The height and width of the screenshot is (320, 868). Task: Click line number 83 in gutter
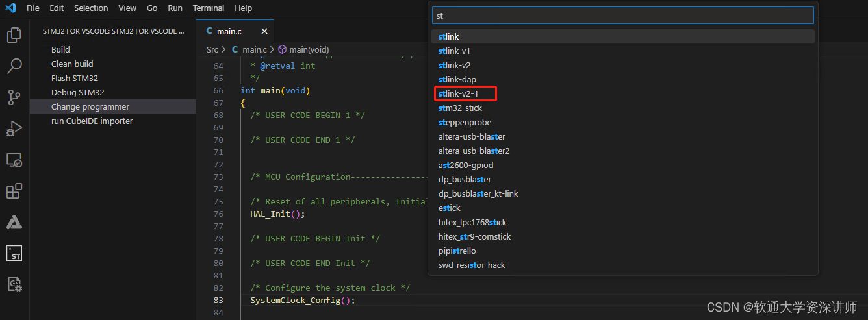pos(218,301)
